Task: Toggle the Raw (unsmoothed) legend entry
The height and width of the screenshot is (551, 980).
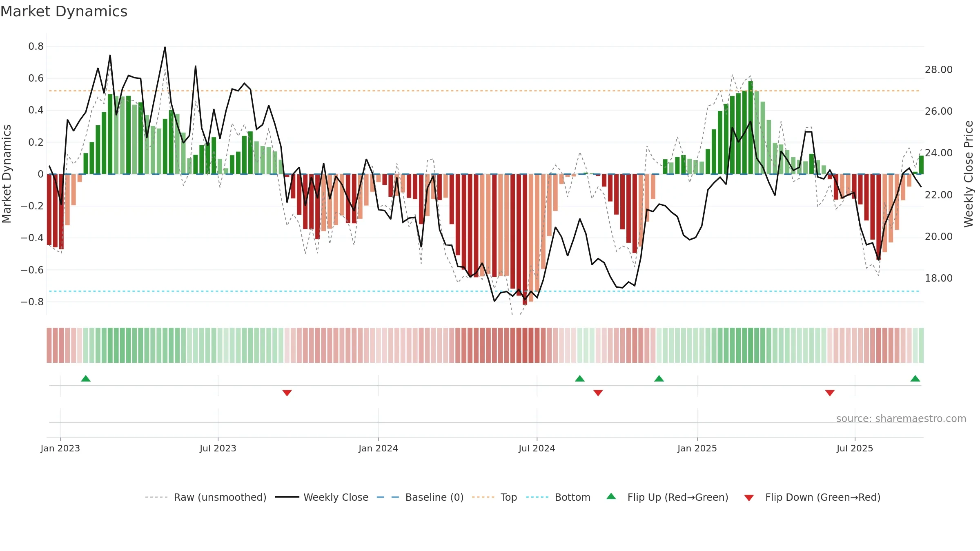Action: [206, 497]
